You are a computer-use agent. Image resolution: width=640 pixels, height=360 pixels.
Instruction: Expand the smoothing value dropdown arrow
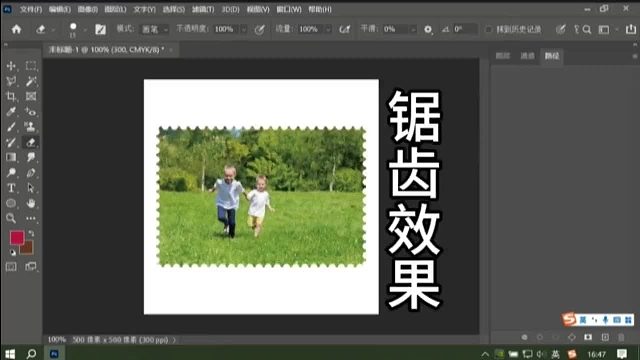point(413,29)
